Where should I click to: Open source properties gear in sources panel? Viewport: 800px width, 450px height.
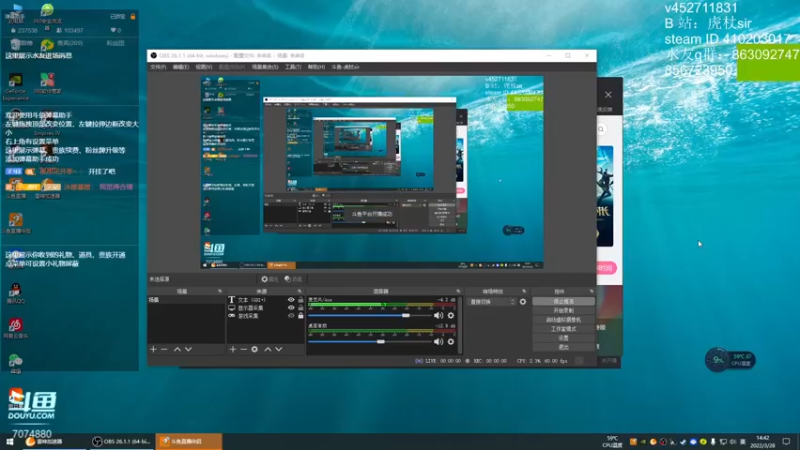[255, 349]
